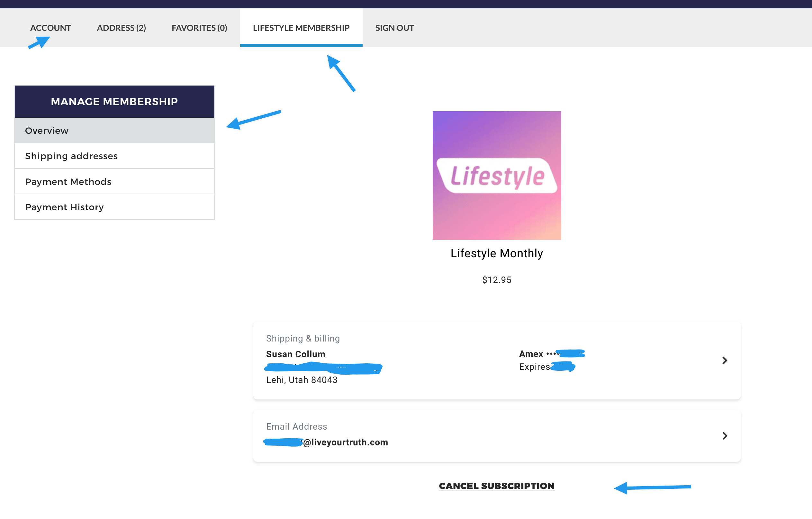Open the Account tab
This screenshot has width=812, height=519.
point(50,28)
